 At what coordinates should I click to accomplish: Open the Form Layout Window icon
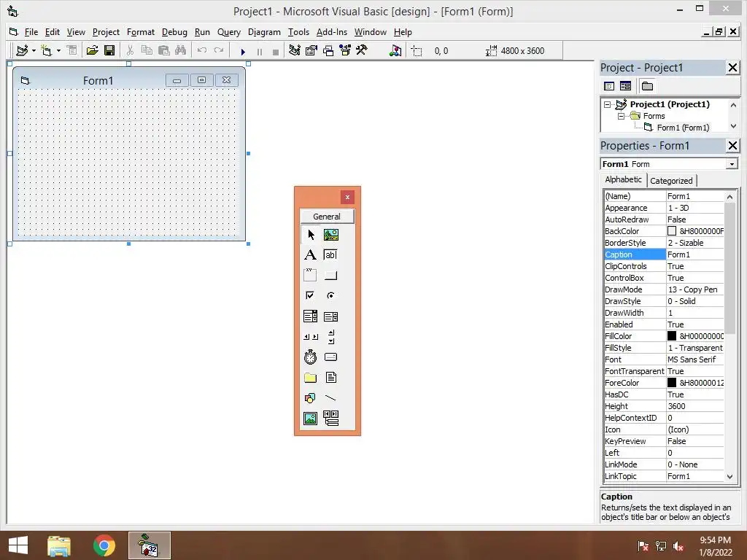[x=328, y=50]
